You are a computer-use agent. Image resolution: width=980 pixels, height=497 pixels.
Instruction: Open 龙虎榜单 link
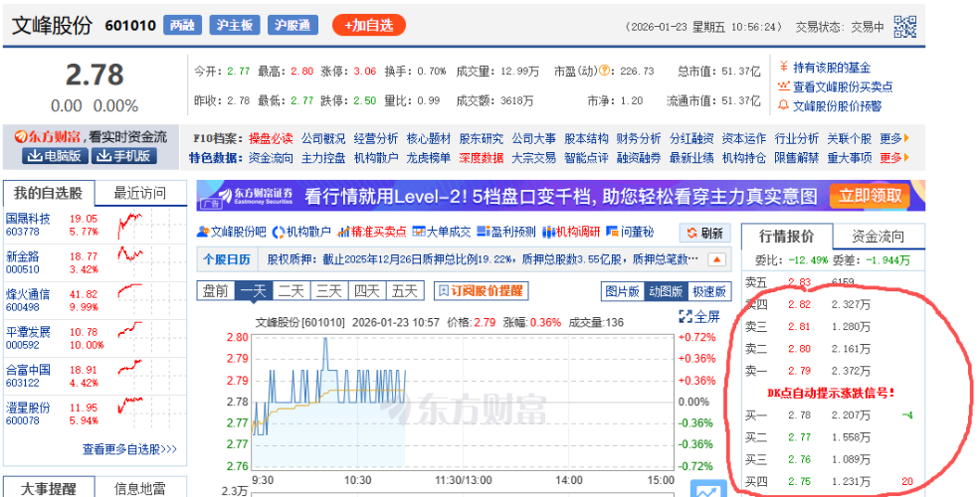click(428, 158)
